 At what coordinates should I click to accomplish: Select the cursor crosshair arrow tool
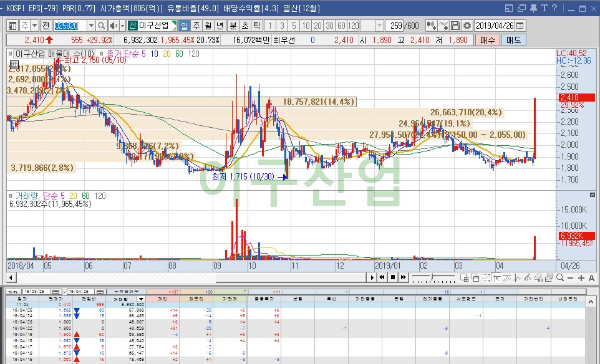coord(496,277)
